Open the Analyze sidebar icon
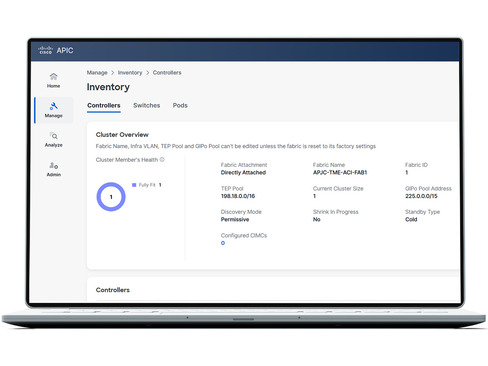This screenshot has width=488, height=366. pos(53,136)
